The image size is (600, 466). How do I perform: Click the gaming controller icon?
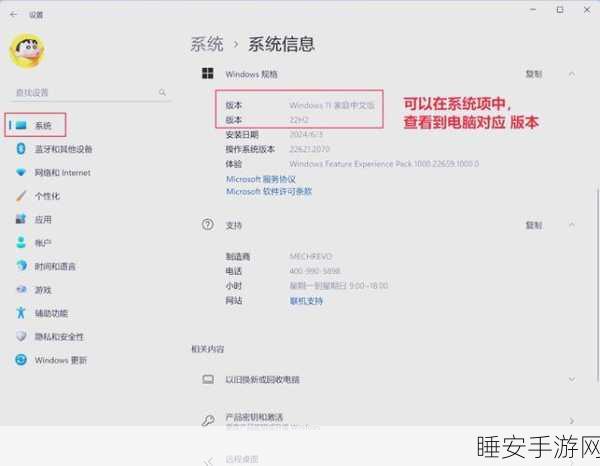pos(21,290)
